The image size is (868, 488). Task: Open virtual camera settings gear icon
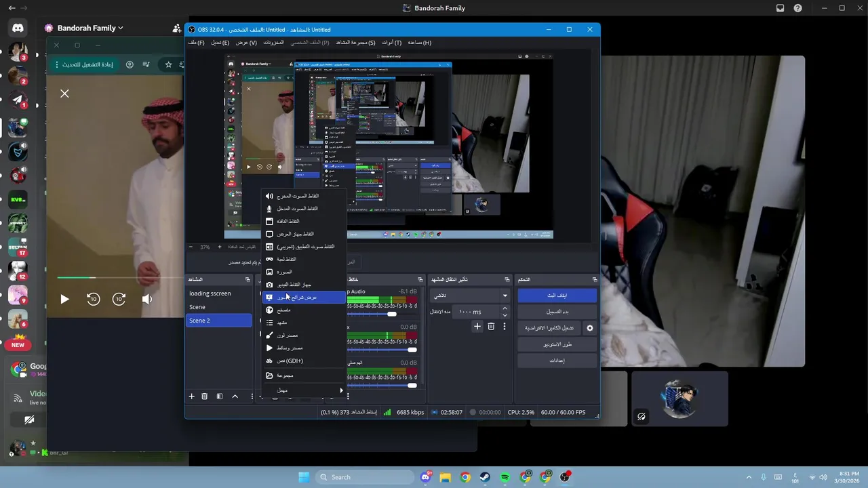[x=590, y=328]
